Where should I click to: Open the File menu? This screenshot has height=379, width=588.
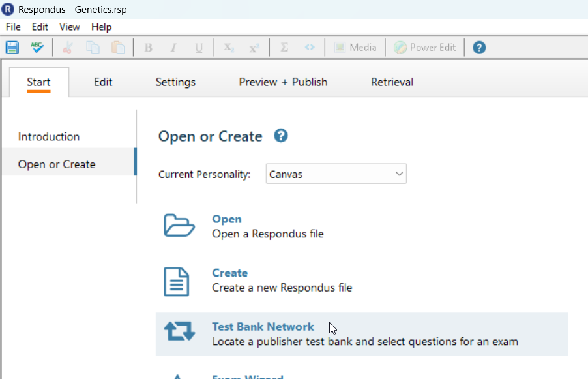point(12,27)
